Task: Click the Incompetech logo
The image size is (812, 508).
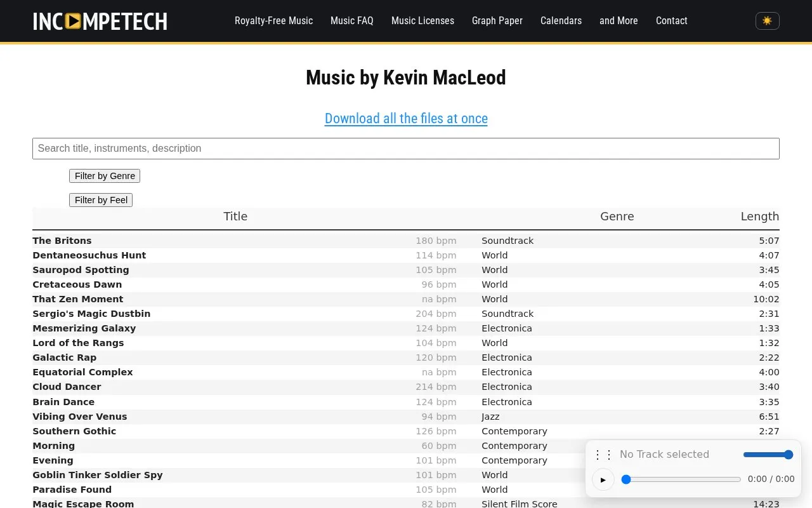Action: click(x=100, y=21)
